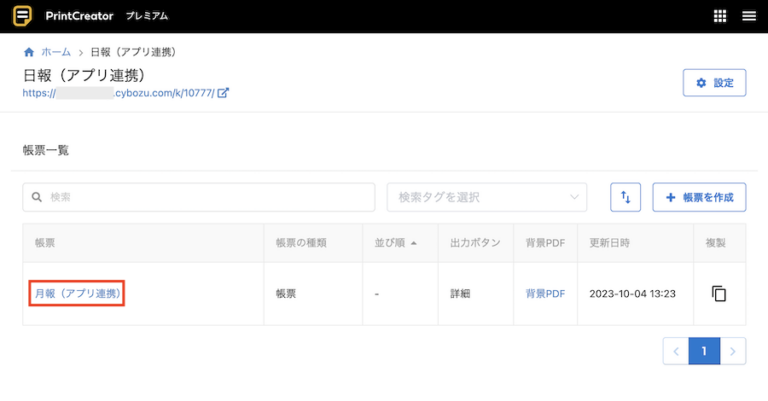
Task: Click the 帳票を作成 button
Action: 699,197
